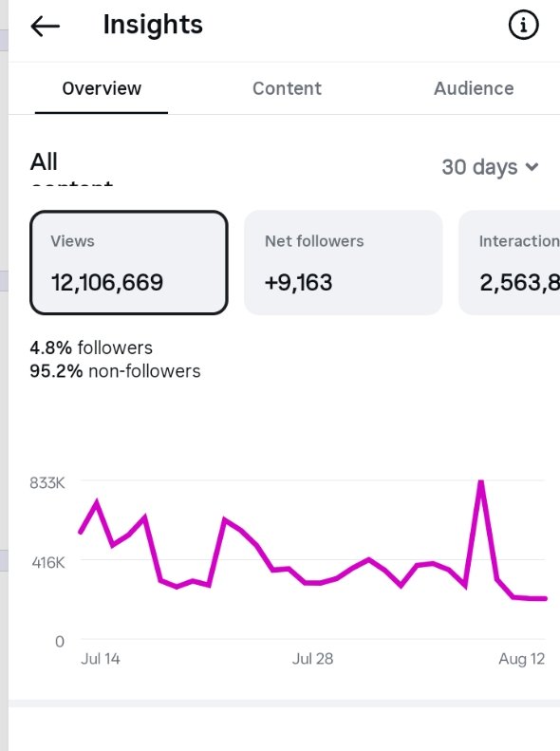Screen dimensions: 560x751
Task: Click the Insights page title
Action: coord(153,25)
